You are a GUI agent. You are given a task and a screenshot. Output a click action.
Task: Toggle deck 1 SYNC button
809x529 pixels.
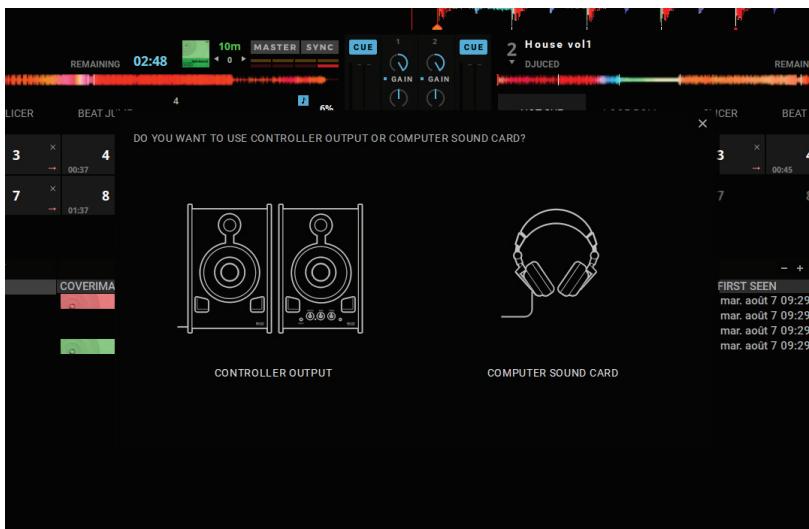[319, 47]
